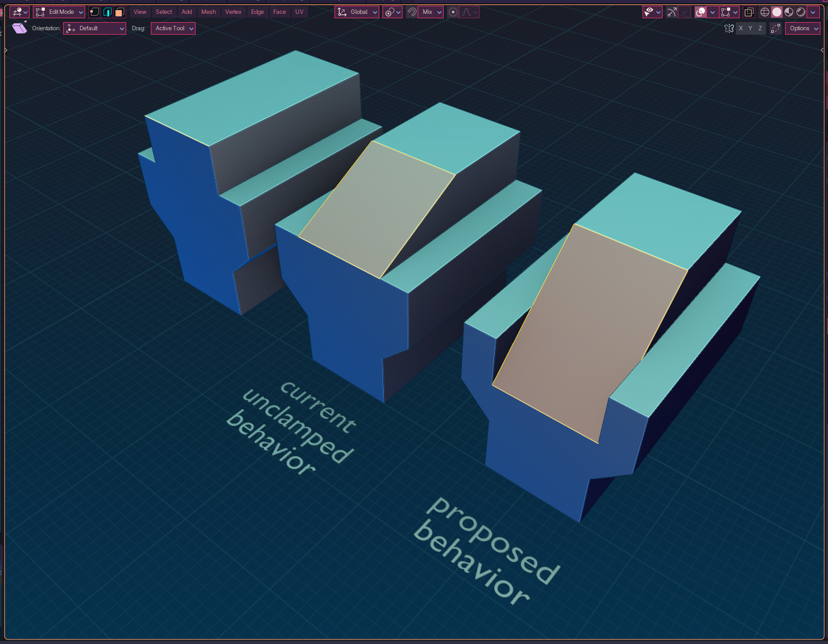Toggle X-ray mode
This screenshot has width=828, height=644.
(x=748, y=12)
